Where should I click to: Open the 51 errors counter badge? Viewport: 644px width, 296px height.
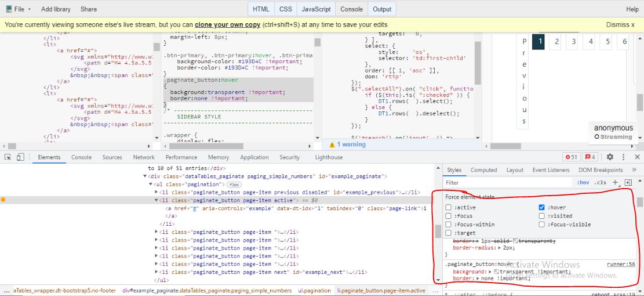tap(572, 157)
